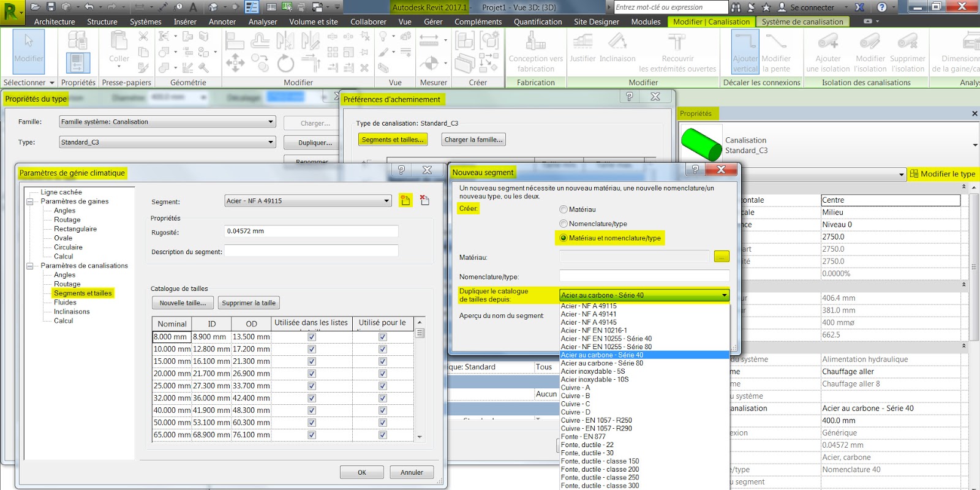Click the Recouvrir les extrémités ouvertes tool
This screenshot has height=490, width=980.
677,52
